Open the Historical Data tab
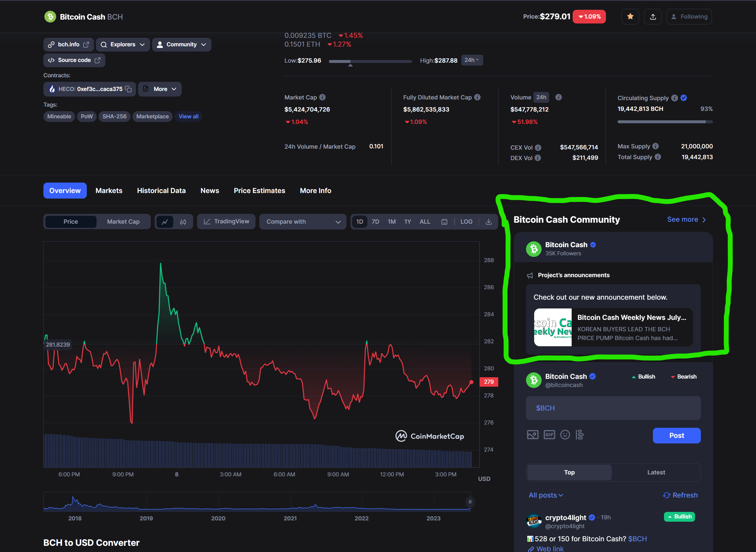 pos(161,191)
